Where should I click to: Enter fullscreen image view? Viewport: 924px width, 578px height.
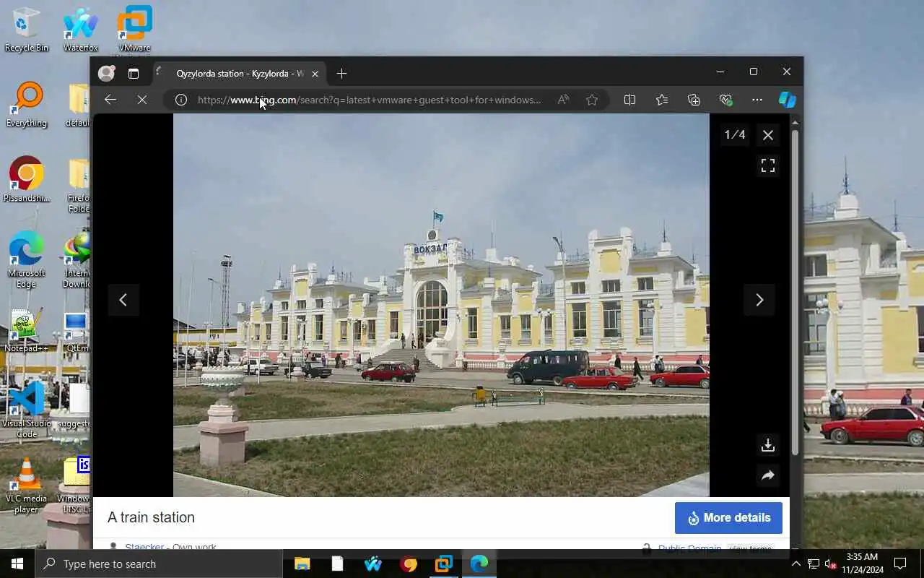point(768,166)
